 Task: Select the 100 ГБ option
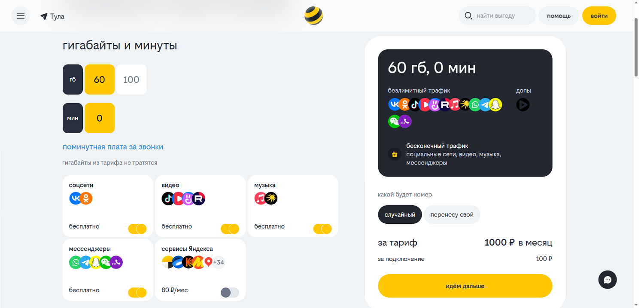pyautogui.click(x=131, y=79)
